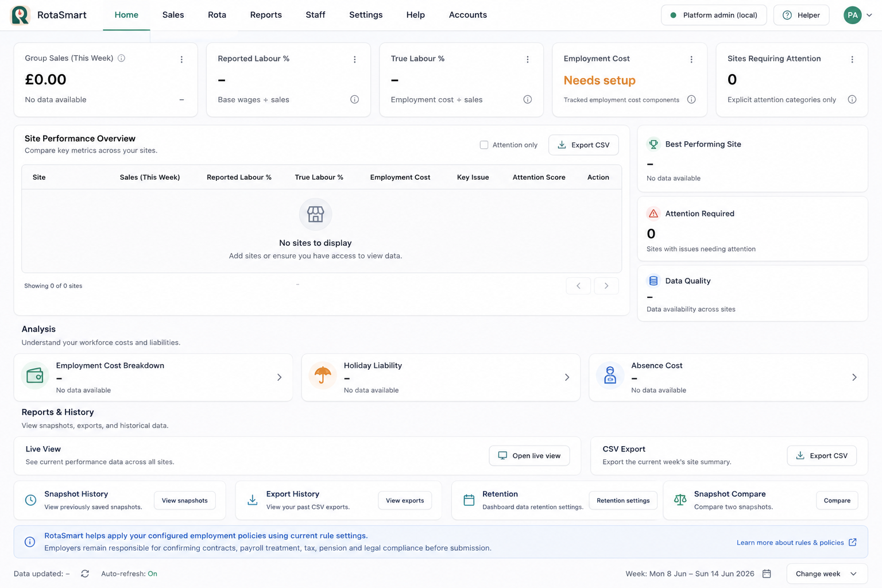Go to next page of sites table

point(606,286)
